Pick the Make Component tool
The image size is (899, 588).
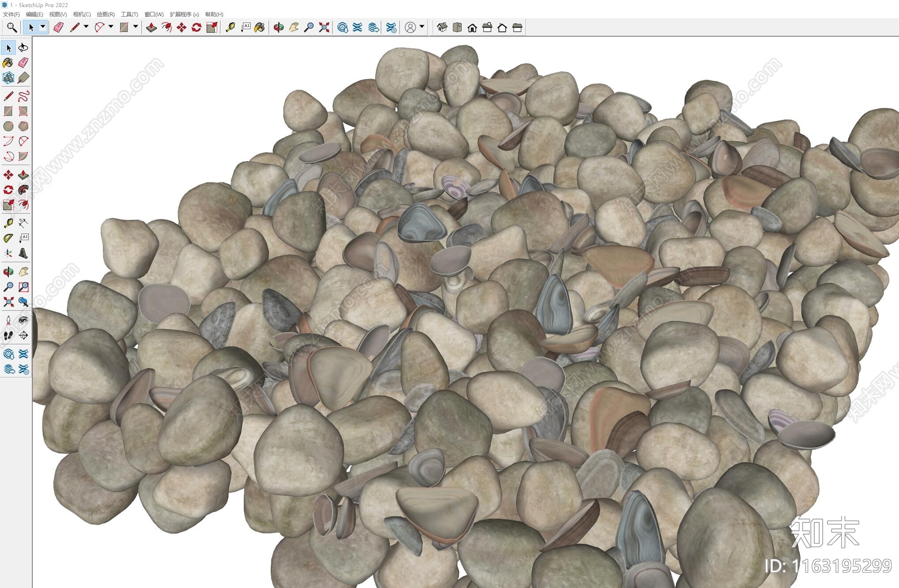click(8, 78)
